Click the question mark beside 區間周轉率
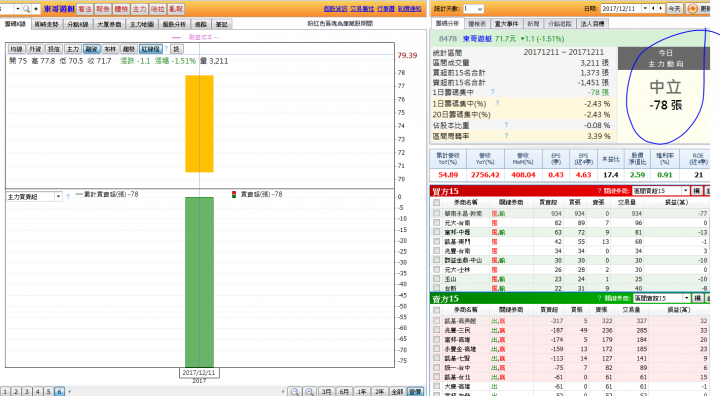This screenshot has width=720, height=396. pyautogui.click(x=506, y=136)
